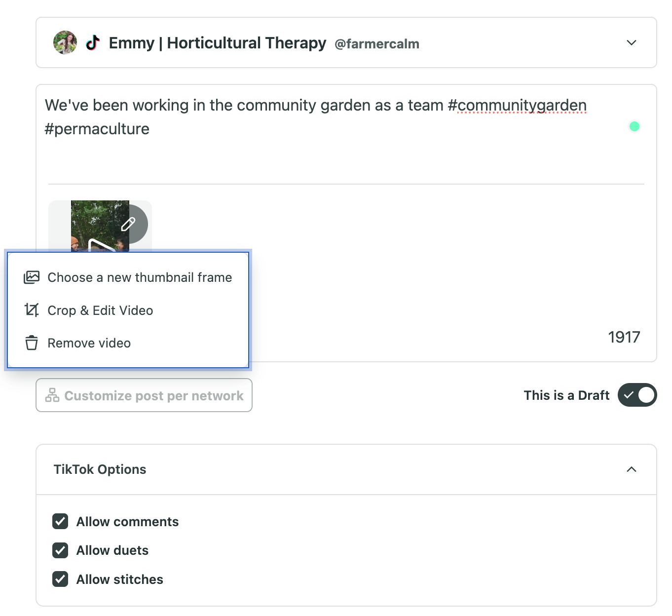The image size is (672, 616).
Task: Open Emmy's profile avatar picture
Action: click(x=65, y=42)
